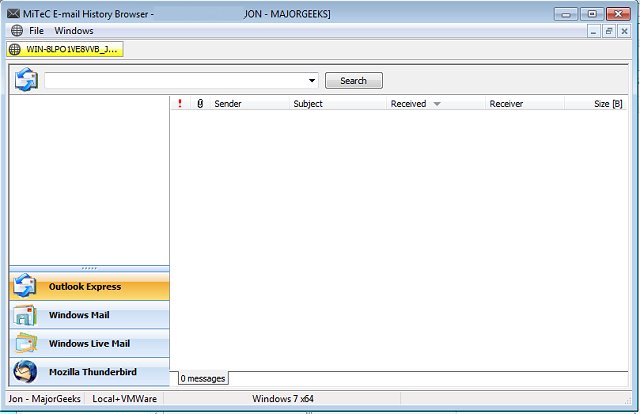Sort messages by the Received column
The height and width of the screenshot is (414, 640).
tap(436, 104)
